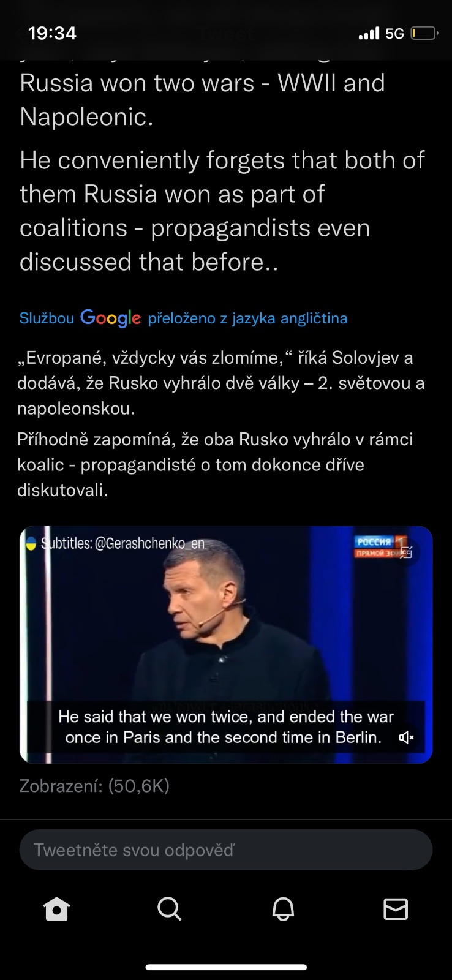Click the Google logo in translation notice
This screenshot has height=980, width=452.
pyautogui.click(x=110, y=318)
